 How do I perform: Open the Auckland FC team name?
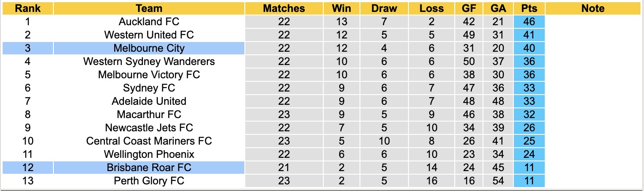(x=149, y=22)
